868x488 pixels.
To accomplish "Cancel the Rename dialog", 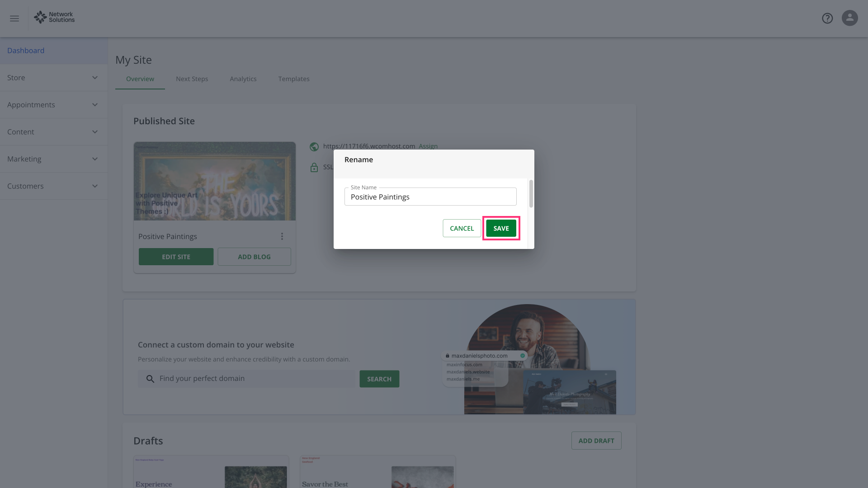I will coord(462,228).
